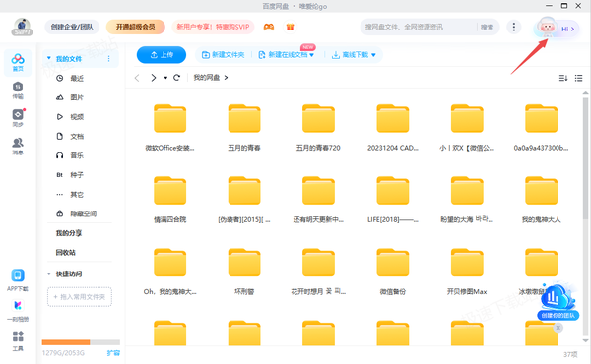Click the storage usage progress bar
The height and width of the screenshot is (364, 591).
coord(81,342)
